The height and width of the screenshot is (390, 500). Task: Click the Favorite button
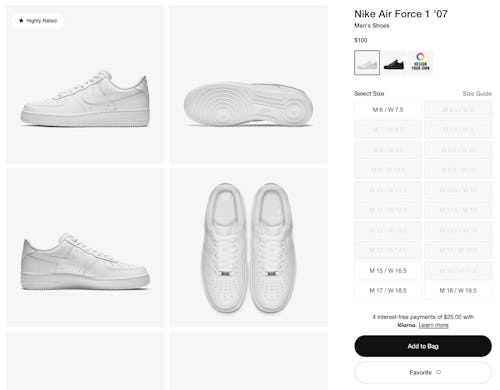pyautogui.click(x=423, y=372)
